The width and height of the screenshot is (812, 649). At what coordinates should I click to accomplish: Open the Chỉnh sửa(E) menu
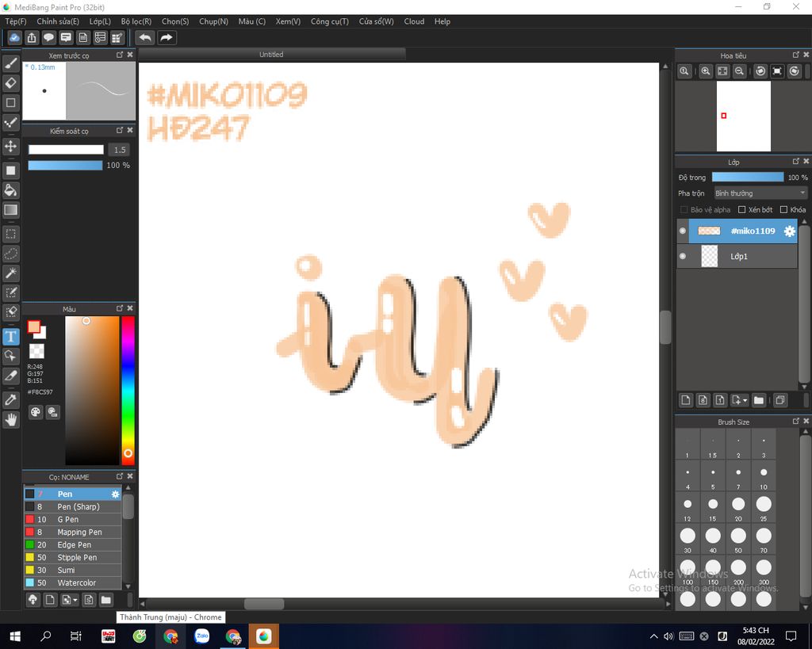58,21
